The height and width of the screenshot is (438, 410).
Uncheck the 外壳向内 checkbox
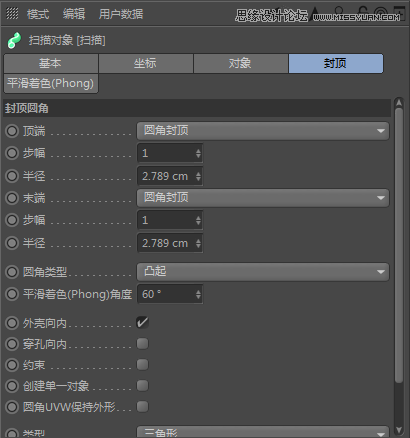click(x=142, y=322)
